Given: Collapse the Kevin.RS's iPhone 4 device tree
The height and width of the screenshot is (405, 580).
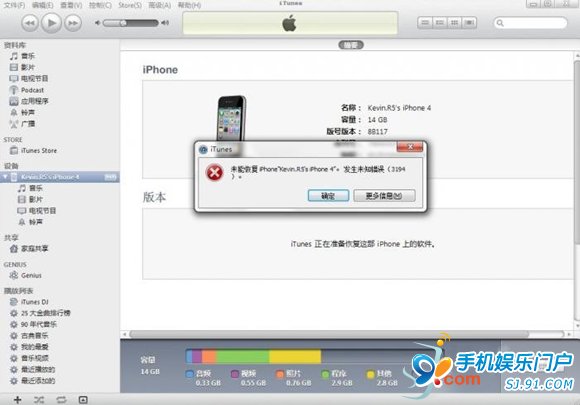Looking at the screenshot, I should 5,177.
